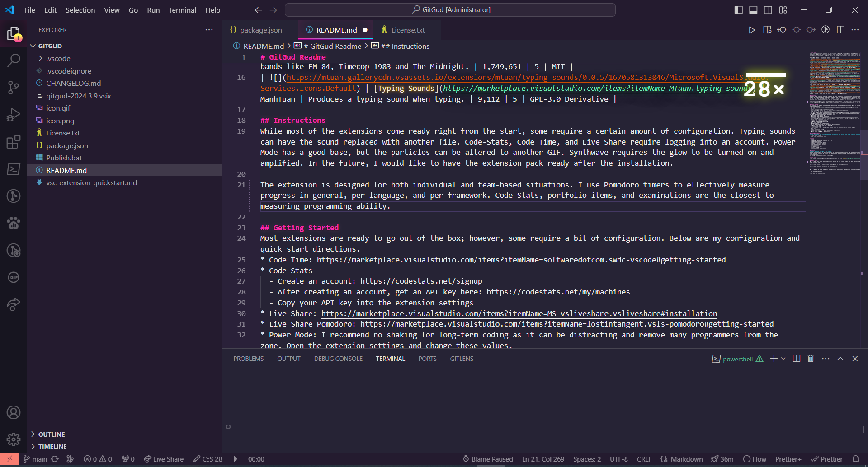The image size is (868, 467).
Task: Close the terminal panel
Action: tap(855, 359)
